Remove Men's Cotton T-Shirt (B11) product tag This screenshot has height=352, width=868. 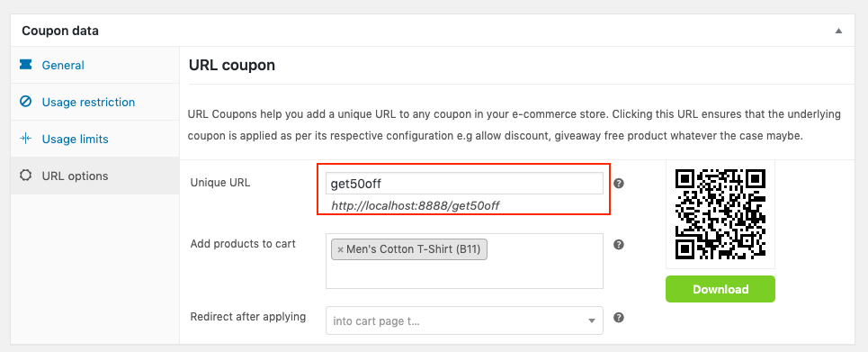click(x=340, y=250)
